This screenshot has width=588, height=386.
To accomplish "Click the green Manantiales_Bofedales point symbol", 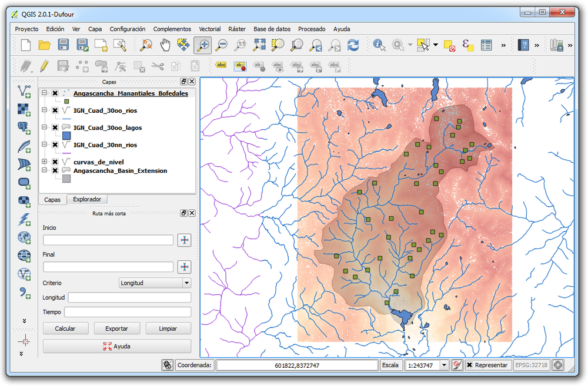I will (66, 102).
